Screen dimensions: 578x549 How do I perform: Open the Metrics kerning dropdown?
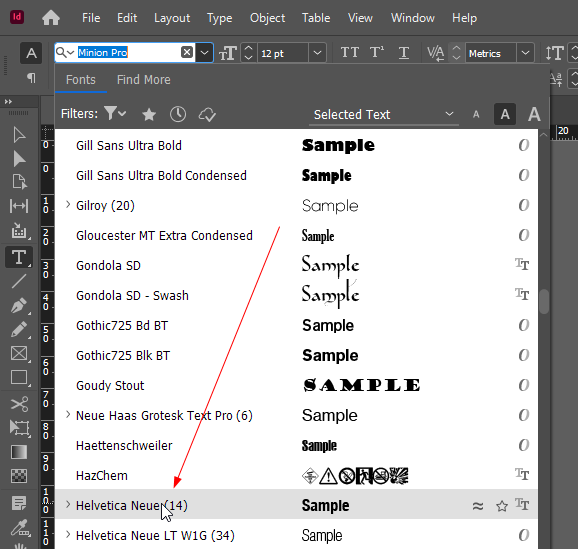click(525, 53)
